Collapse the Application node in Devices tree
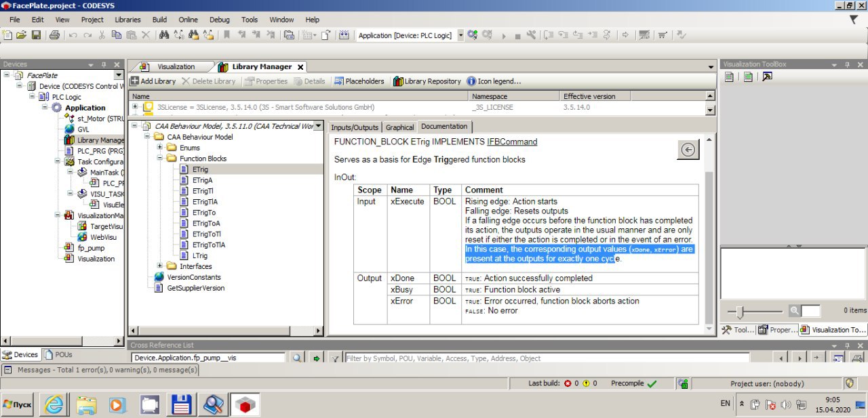This screenshot has width=868, height=418. [45, 107]
